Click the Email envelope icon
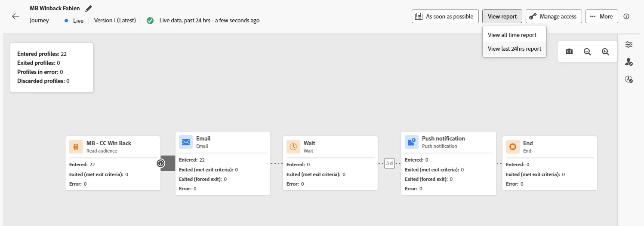Viewport: 644px width, 226px height. coord(186,142)
